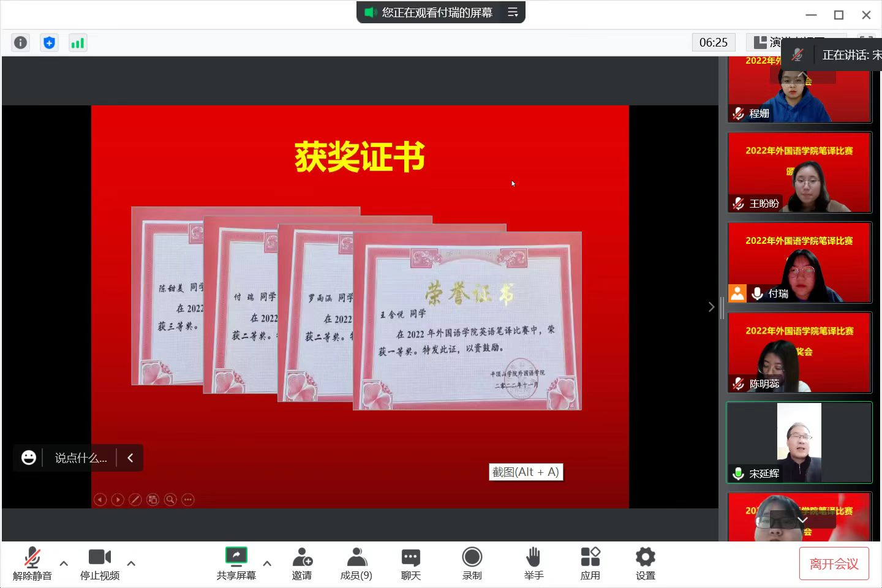The width and height of the screenshot is (882, 588).
Task: Open Apps (应用) from the toolbar
Action: 590,563
